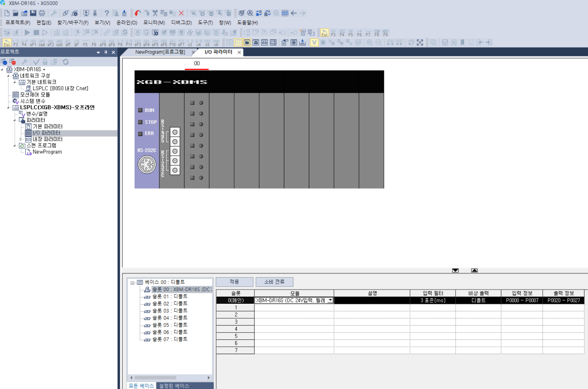Image resolution: width=588 pixels, height=389 pixels.
Task: Toggle the highlighted ladder view icon
Action: [x=238, y=42]
